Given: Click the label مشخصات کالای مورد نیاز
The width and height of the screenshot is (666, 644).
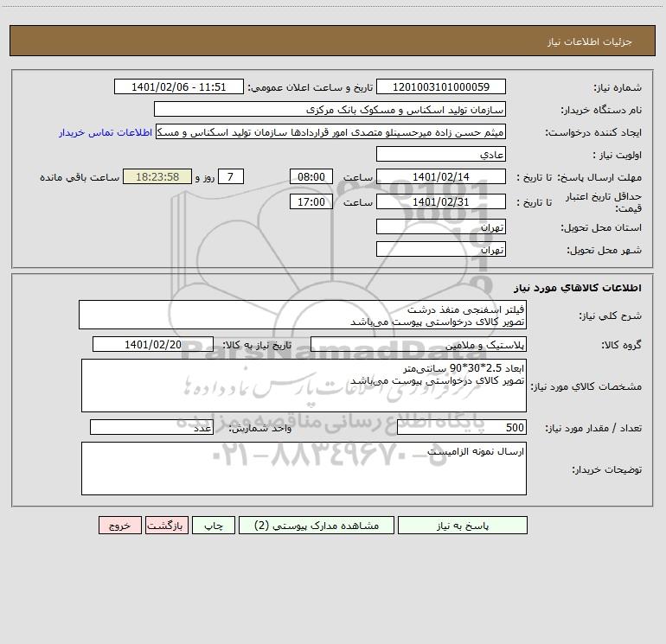Looking at the screenshot, I should point(588,386).
